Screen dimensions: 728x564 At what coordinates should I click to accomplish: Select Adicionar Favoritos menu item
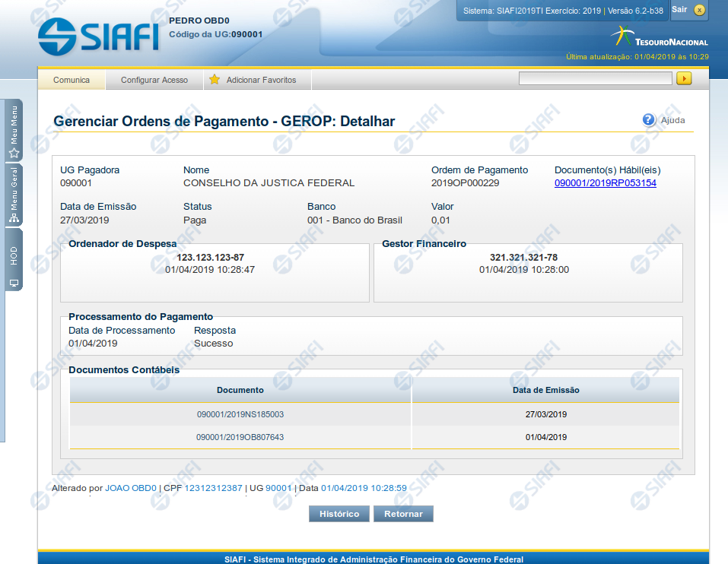[x=261, y=80]
